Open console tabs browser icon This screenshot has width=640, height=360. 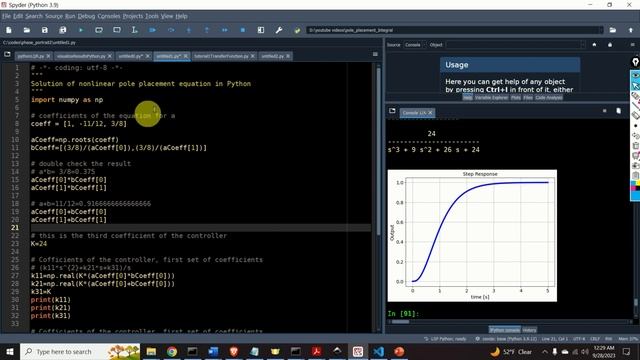[x=392, y=111]
